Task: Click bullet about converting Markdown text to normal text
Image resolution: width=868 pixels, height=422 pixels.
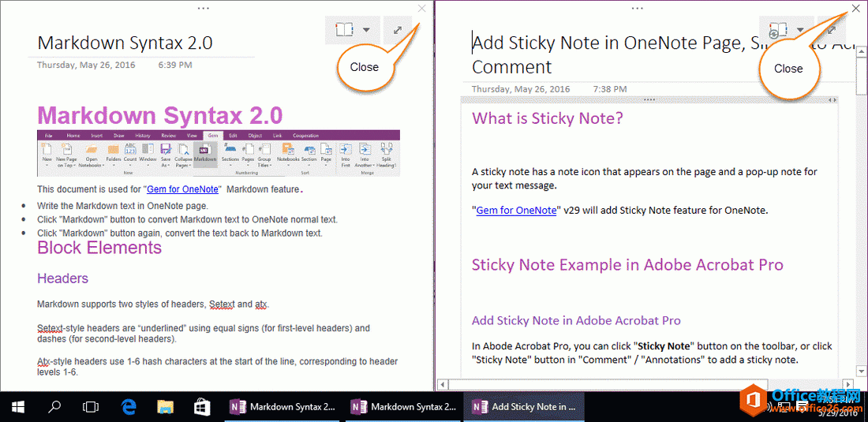Action: (x=187, y=219)
